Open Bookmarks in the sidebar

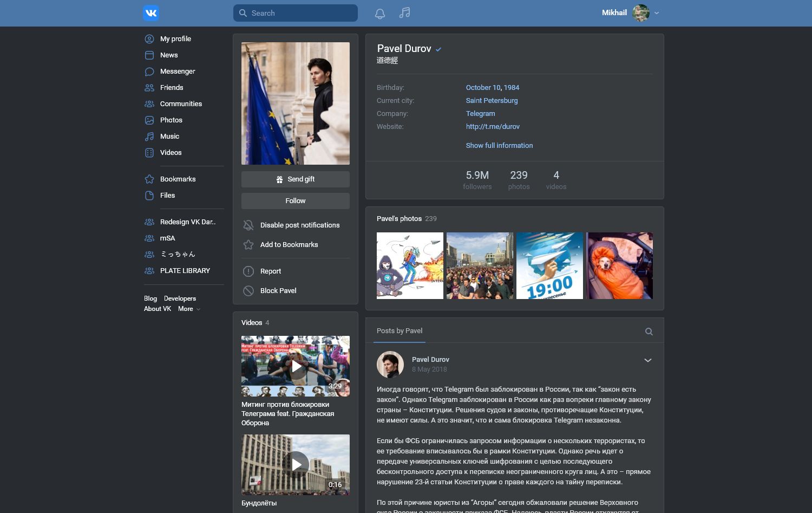(178, 179)
